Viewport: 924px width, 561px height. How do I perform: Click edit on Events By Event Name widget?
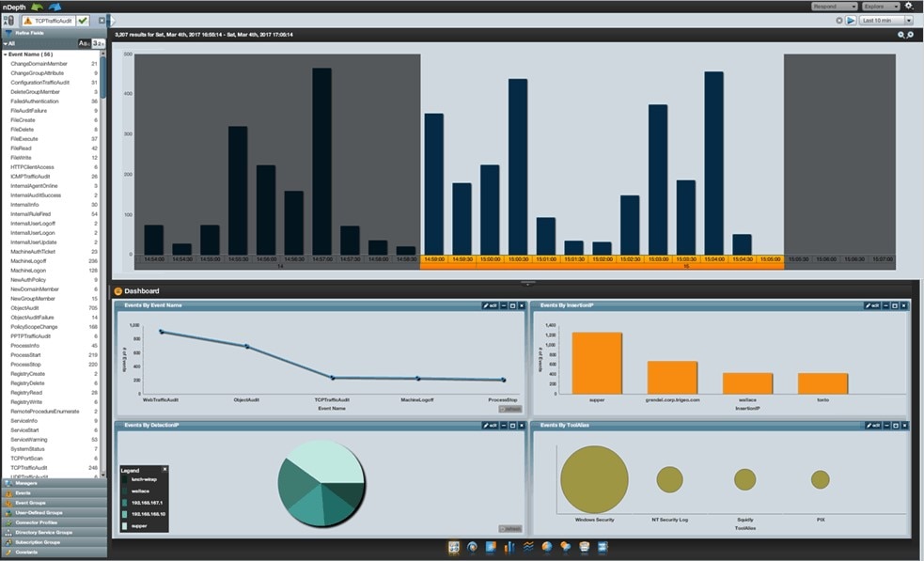tap(491, 305)
